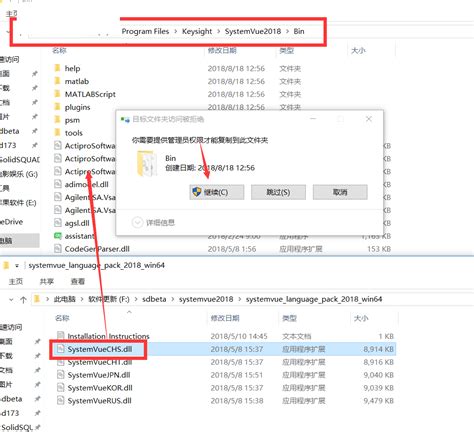Sort by 大小 column in lower window

point(361,318)
